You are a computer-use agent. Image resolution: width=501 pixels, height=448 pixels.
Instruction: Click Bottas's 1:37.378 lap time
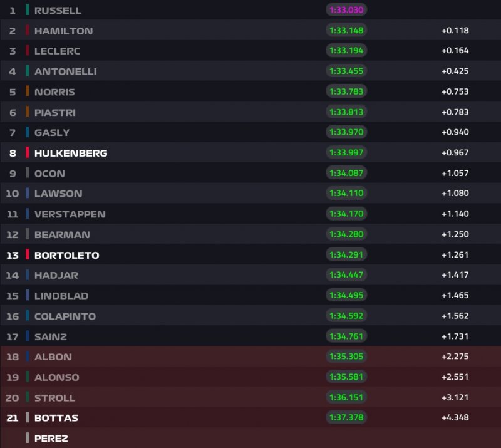coord(346,418)
